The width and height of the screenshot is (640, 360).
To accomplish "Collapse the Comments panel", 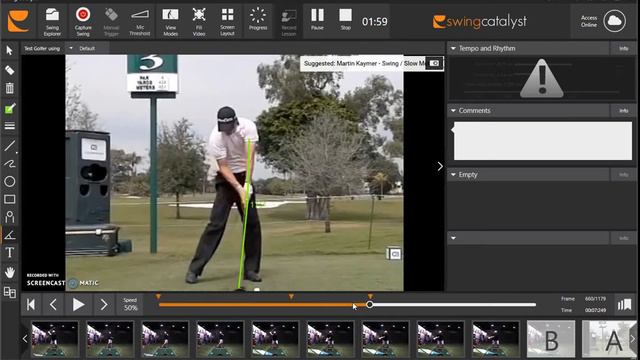I will click(x=453, y=111).
